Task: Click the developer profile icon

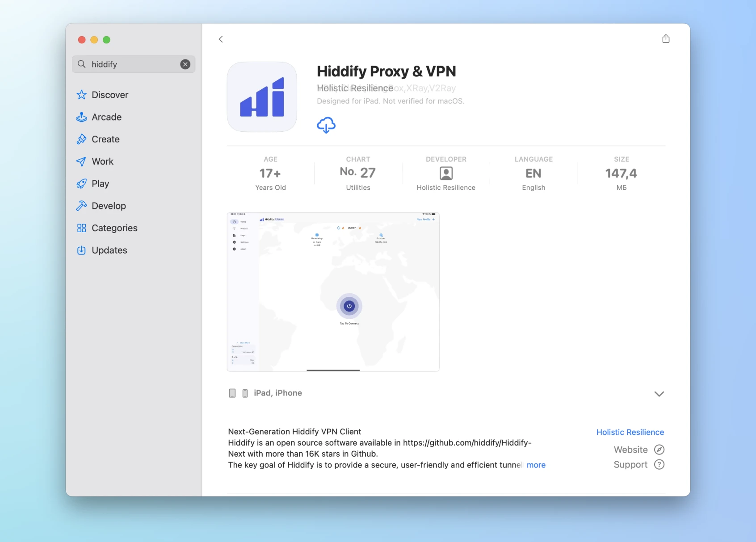Action: click(445, 173)
